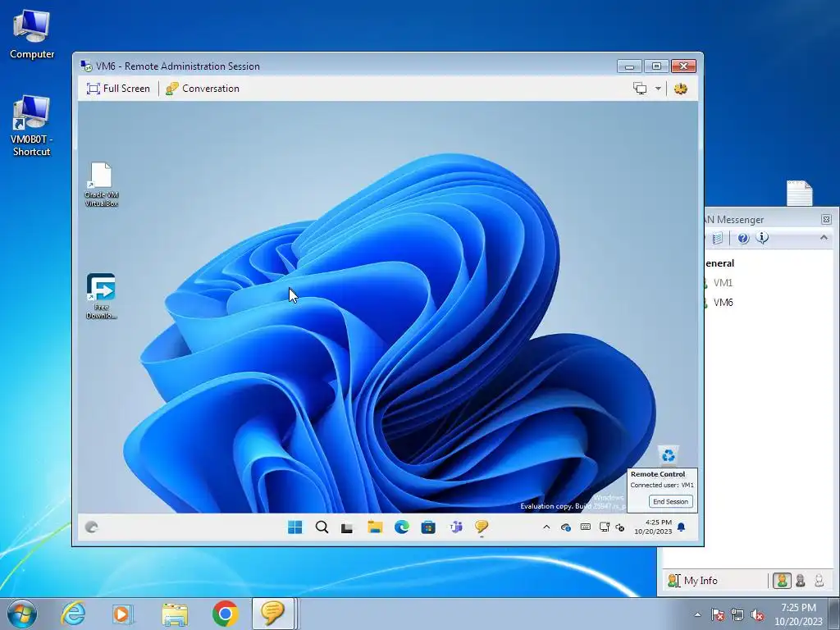Open File Explorer on the remote taskbar
Screen dimensions: 840x630
[x=374, y=527]
